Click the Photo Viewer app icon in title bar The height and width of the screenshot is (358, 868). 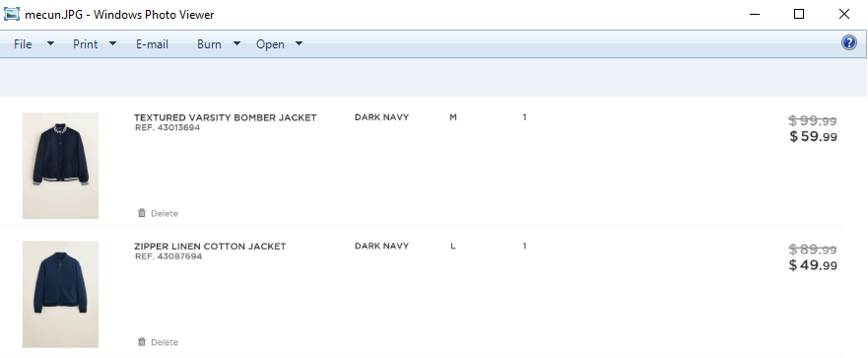click(x=12, y=15)
